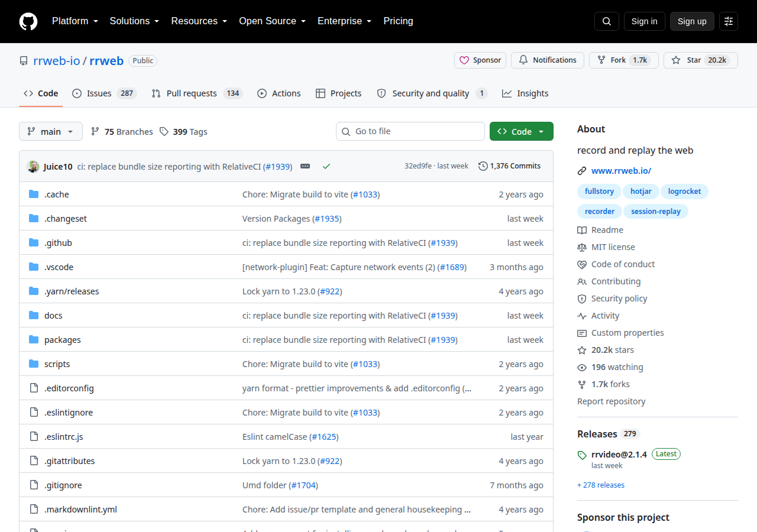
Task: Open the rrvideo@2.1.4 release
Action: click(619, 454)
